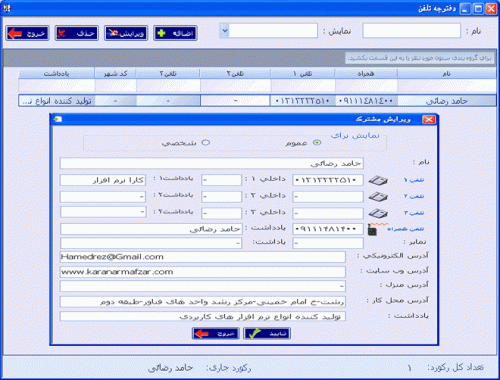The height and width of the screenshot is (380, 500).
Task: Click the حذف (Delete) button with red X
Action: (x=77, y=33)
